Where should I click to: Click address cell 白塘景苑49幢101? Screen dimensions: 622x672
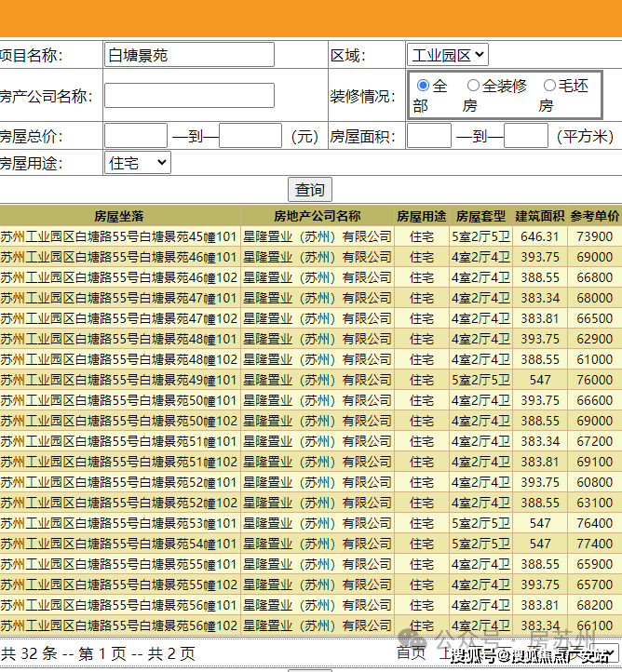pyautogui.click(x=119, y=380)
